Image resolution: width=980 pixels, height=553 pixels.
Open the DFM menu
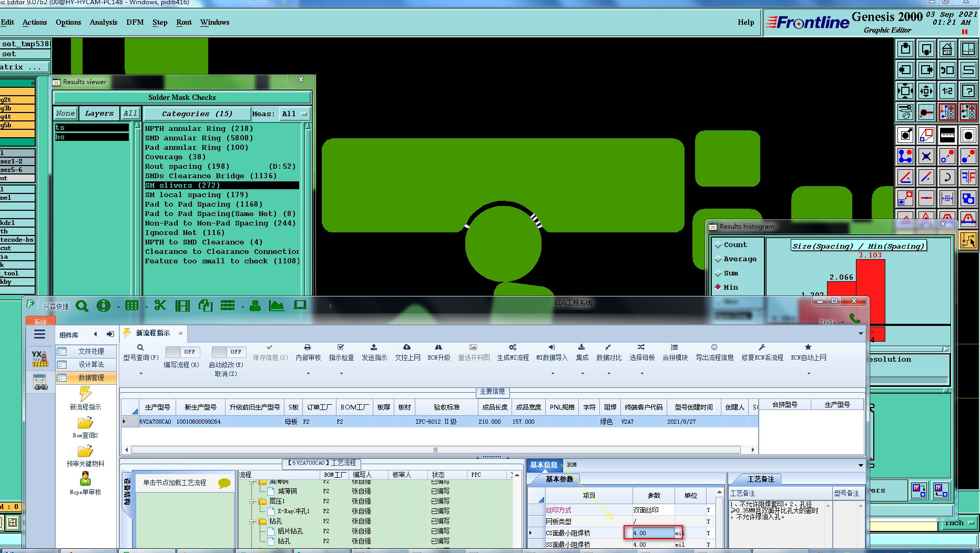(x=135, y=22)
